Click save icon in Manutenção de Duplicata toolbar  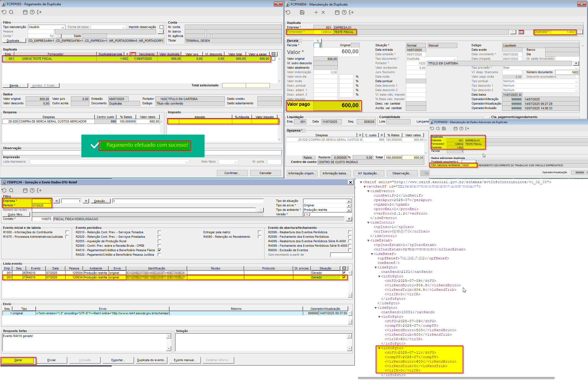pyautogui.click(x=302, y=12)
